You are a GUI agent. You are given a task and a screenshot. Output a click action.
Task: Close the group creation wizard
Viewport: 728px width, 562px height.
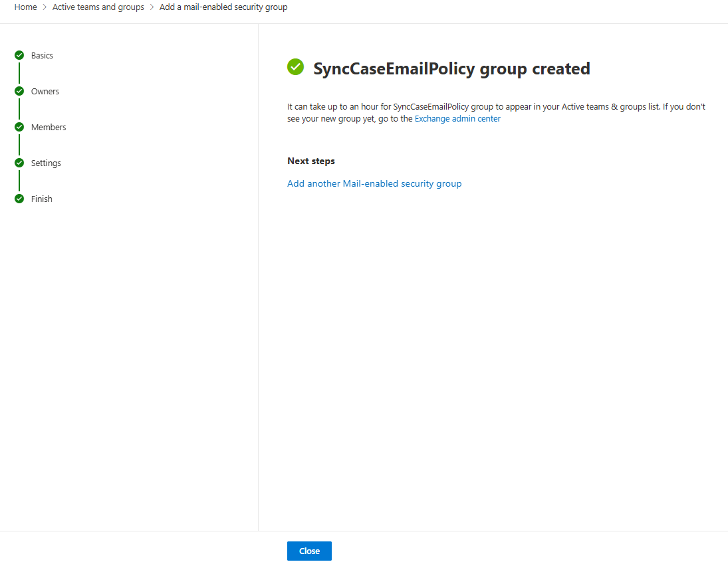point(309,551)
